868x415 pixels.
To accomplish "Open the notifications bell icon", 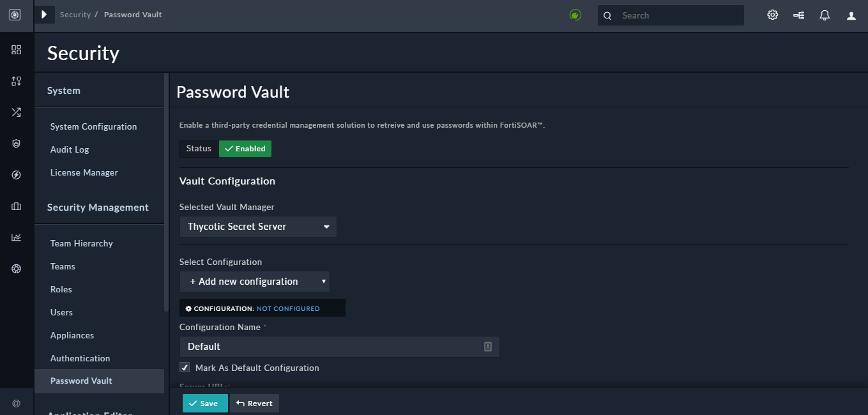I will coord(825,15).
